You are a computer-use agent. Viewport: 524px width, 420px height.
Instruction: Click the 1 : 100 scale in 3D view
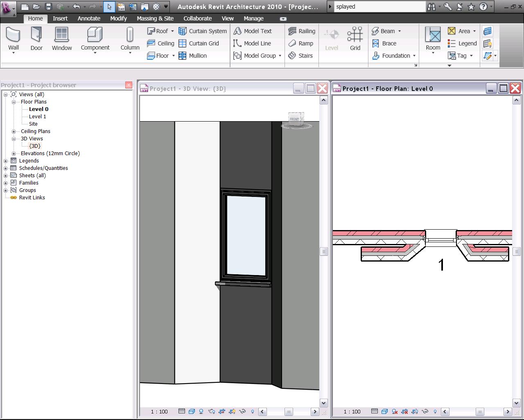click(159, 411)
